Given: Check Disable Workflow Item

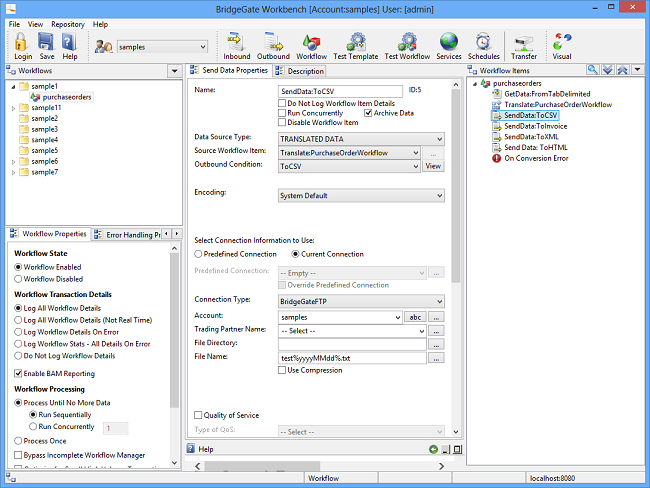Looking at the screenshot, I should click(282, 122).
